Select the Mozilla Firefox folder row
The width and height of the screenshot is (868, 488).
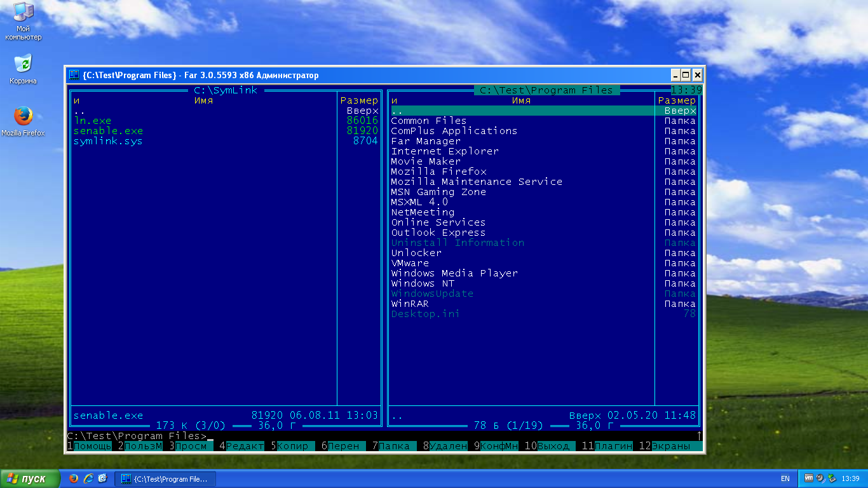[x=544, y=172]
